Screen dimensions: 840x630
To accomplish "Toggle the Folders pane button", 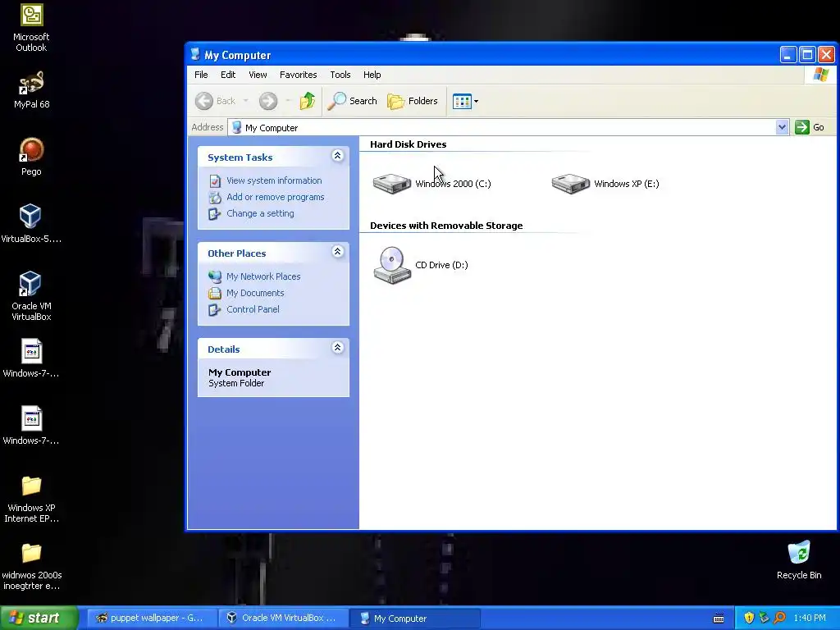I will point(413,101).
